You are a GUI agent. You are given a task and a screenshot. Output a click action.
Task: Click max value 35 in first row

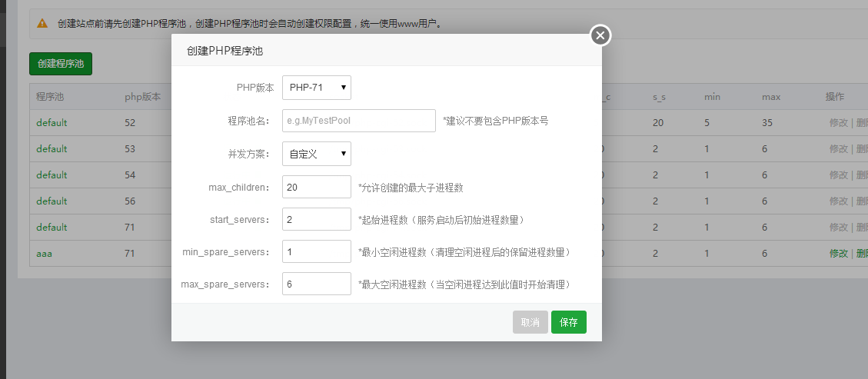767,122
